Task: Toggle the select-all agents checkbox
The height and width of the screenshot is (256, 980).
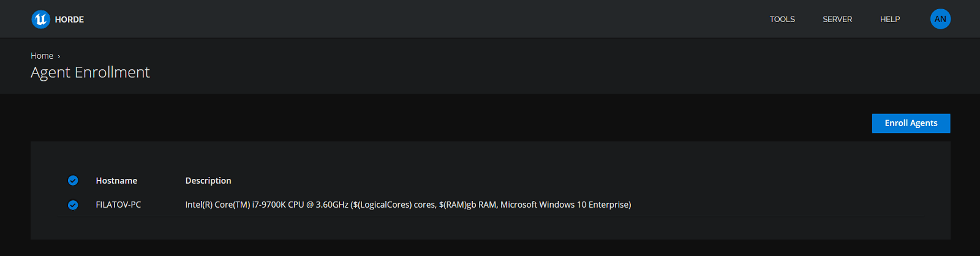Action: click(73, 181)
